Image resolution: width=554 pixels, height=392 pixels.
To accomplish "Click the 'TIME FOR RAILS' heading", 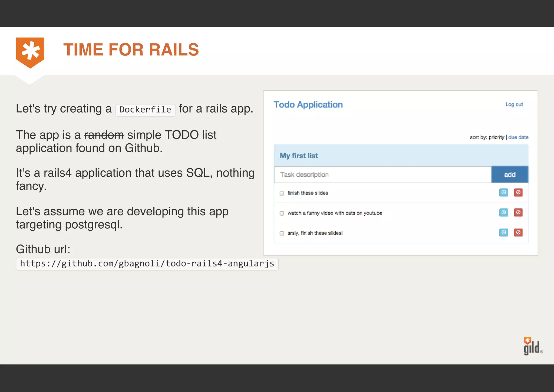I will pos(131,50).
